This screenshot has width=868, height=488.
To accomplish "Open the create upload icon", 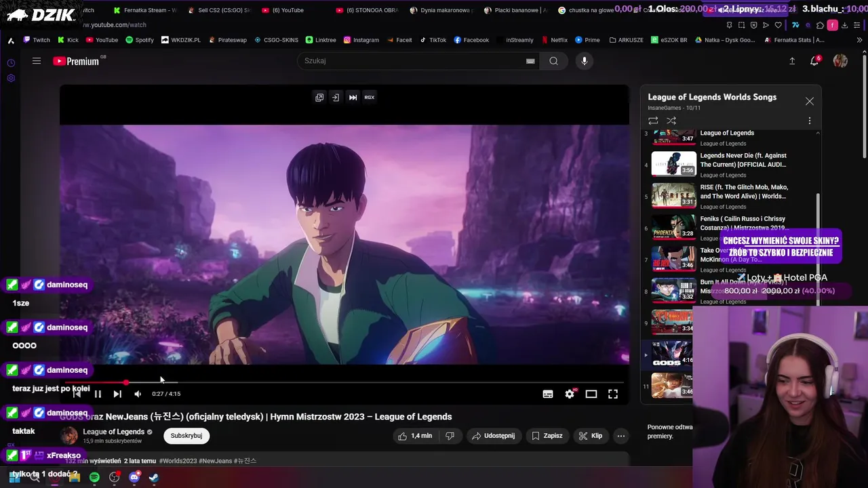I will click(x=791, y=61).
